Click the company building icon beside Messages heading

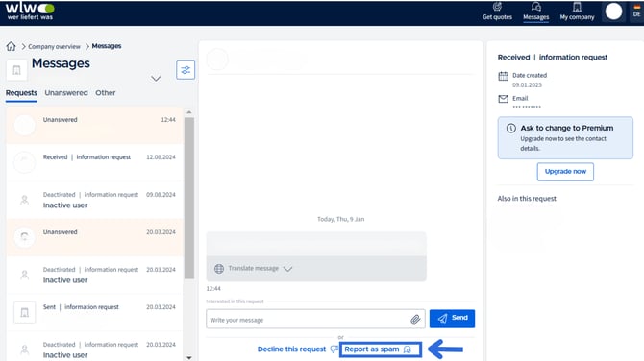click(17, 70)
